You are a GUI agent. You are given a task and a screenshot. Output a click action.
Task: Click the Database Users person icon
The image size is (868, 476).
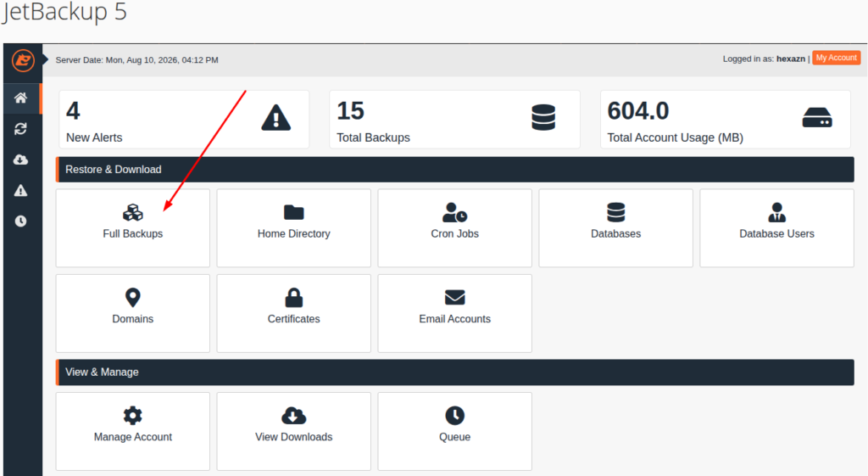[x=776, y=212]
